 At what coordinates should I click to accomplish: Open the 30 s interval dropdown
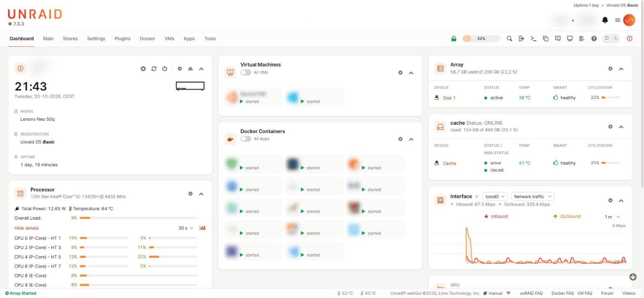(x=186, y=228)
